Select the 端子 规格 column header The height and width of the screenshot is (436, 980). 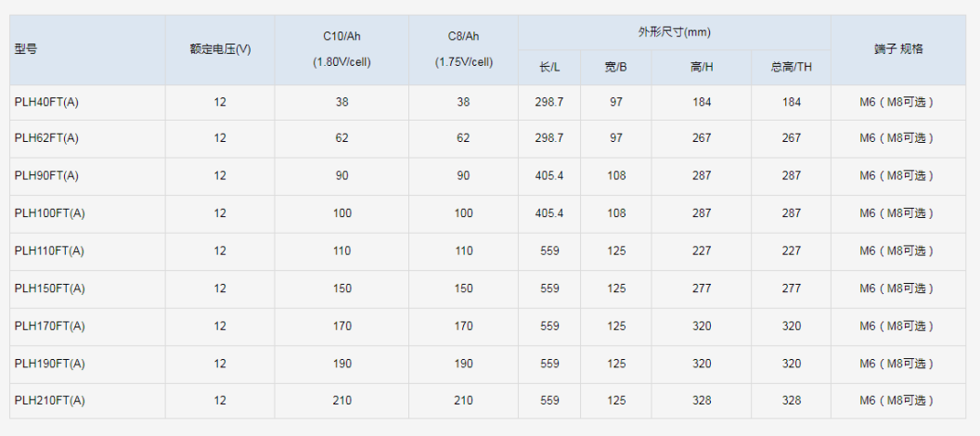pyautogui.click(x=898, y=49)
